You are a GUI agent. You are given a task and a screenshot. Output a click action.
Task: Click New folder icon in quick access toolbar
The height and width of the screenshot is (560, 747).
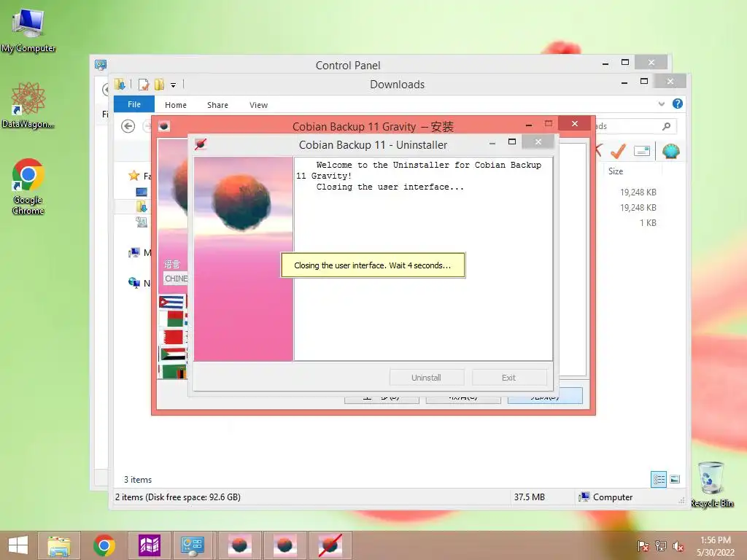point(159,85)
